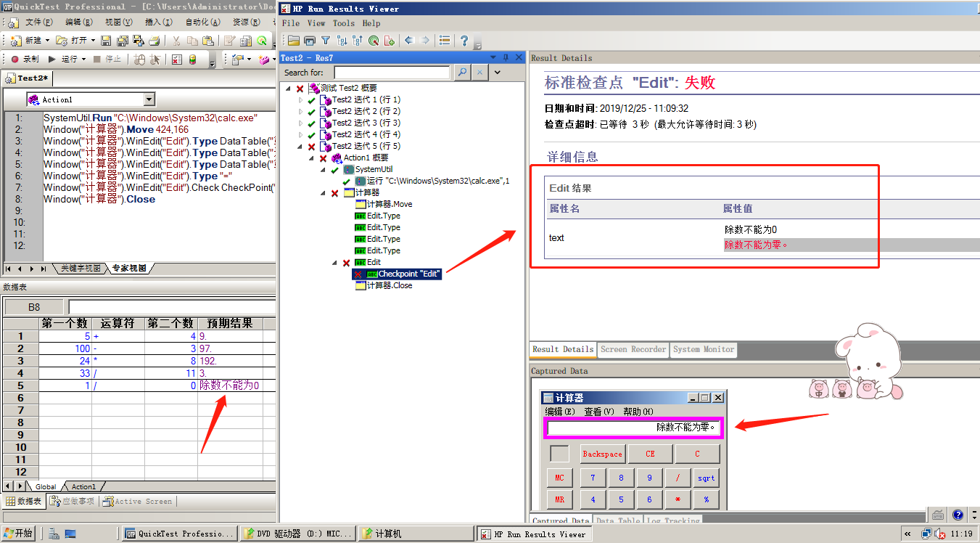The image size is (980, 543).
Task: Click the Search for input field
Action: click(x=392, y=73)
